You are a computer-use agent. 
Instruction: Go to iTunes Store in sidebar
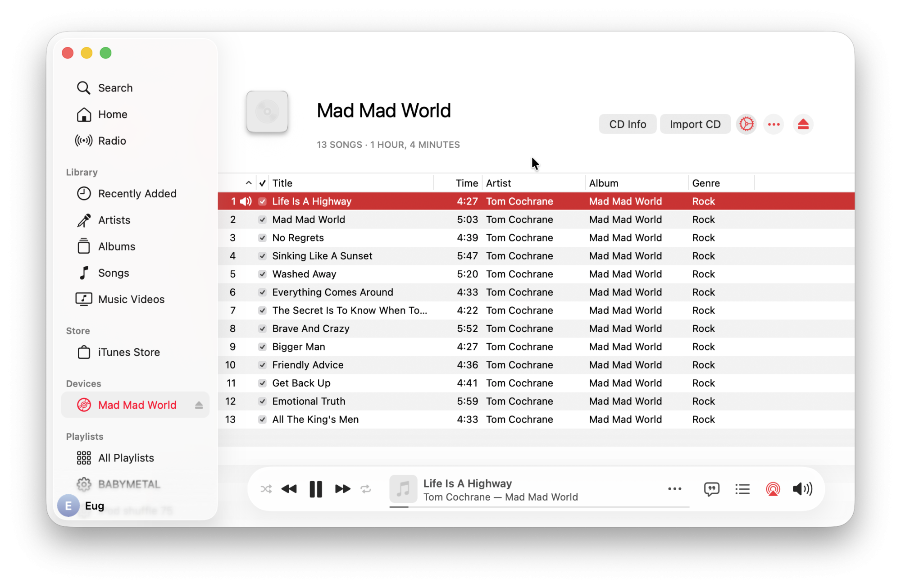click(129, 352)
